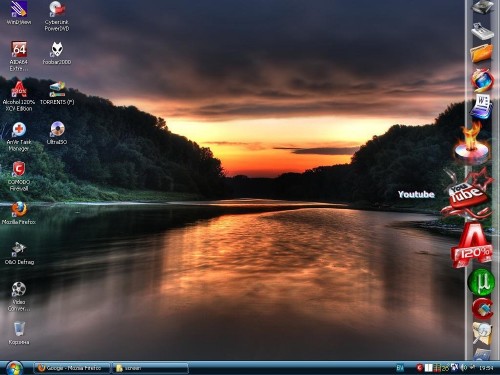Click the EN language indicator in tray

point(400,368)
